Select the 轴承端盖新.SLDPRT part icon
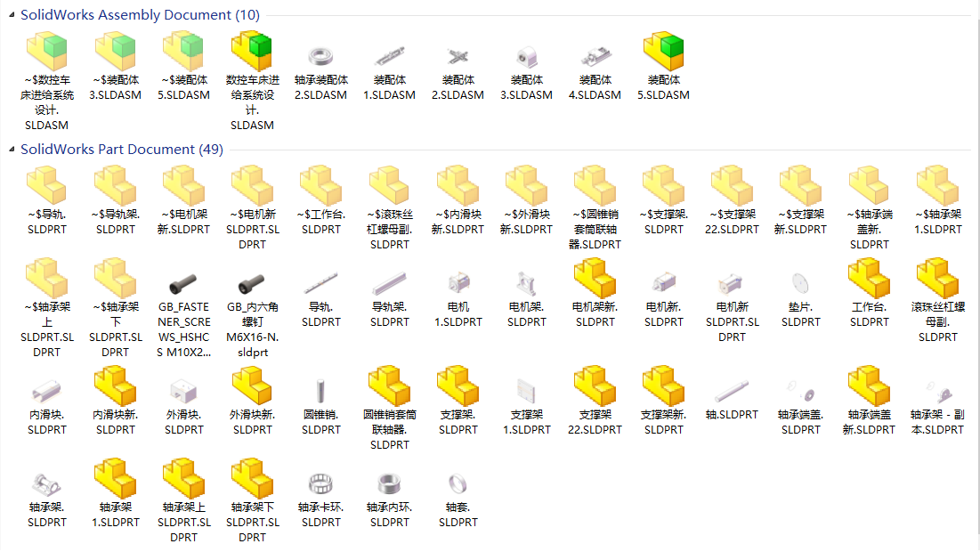 pyautogui.click(x=870, y=386)
